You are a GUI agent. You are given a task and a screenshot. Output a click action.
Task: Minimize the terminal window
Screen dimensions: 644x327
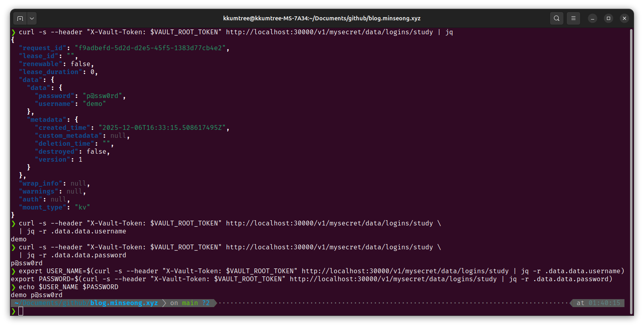click(593, 18)
